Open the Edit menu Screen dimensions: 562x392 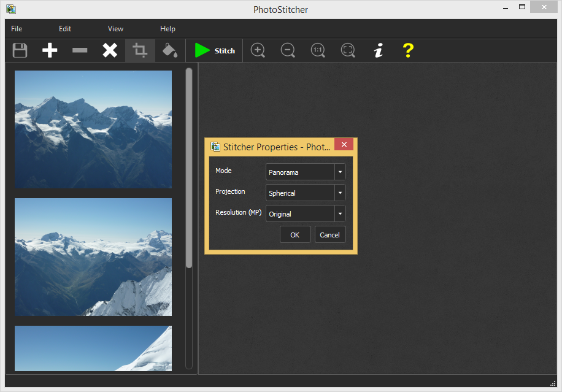coord(65,29)
